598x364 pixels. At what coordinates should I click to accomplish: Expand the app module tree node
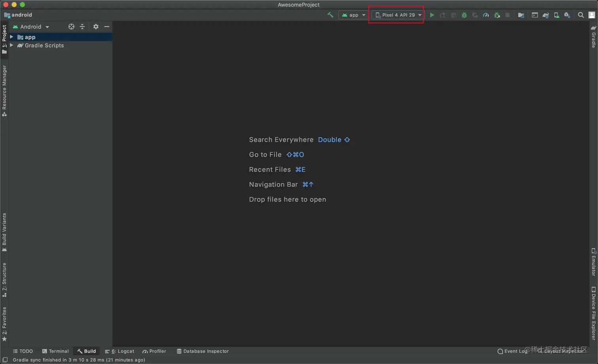pos(12,37)
